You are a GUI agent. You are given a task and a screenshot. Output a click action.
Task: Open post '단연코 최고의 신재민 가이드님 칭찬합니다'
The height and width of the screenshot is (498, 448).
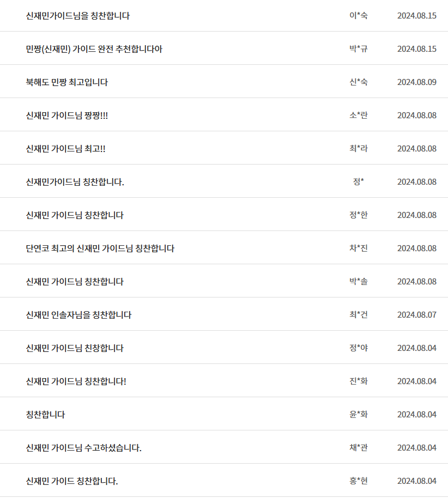coord(100,248)
